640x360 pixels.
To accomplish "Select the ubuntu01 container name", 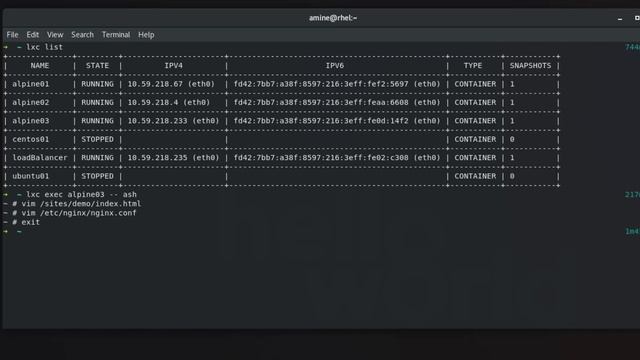I will (x=31, y=176).
